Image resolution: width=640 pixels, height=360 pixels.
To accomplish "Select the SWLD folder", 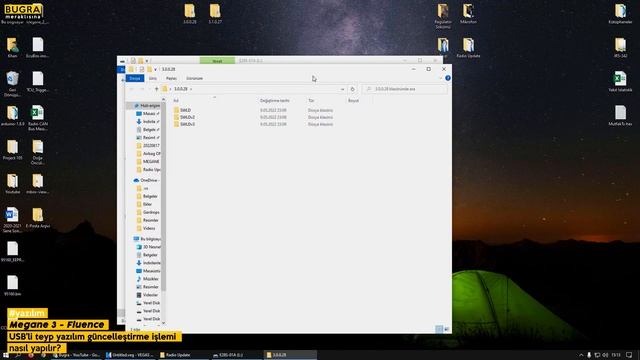I will 182,110.
